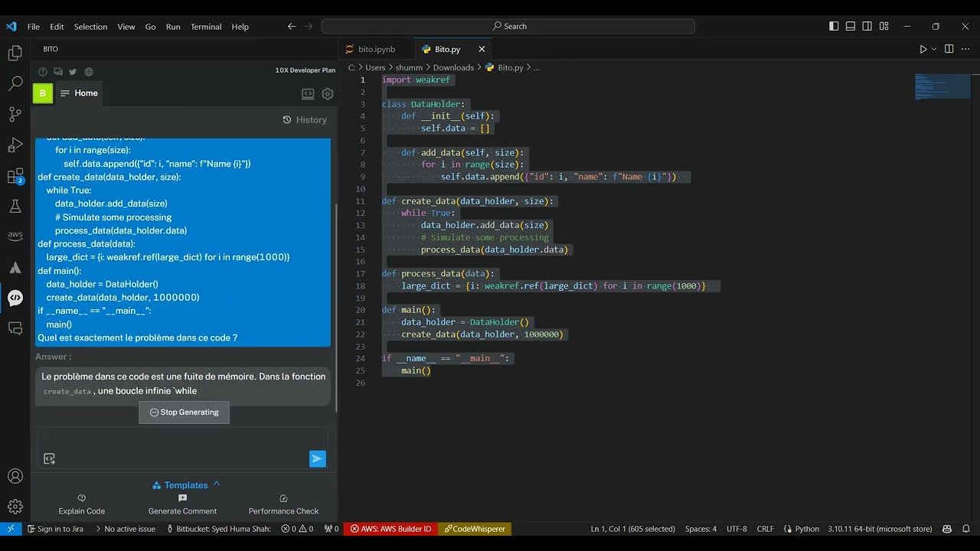Open the Go menu
The height and width of the screenshot is (551, 980).
[x=151, y=26]
